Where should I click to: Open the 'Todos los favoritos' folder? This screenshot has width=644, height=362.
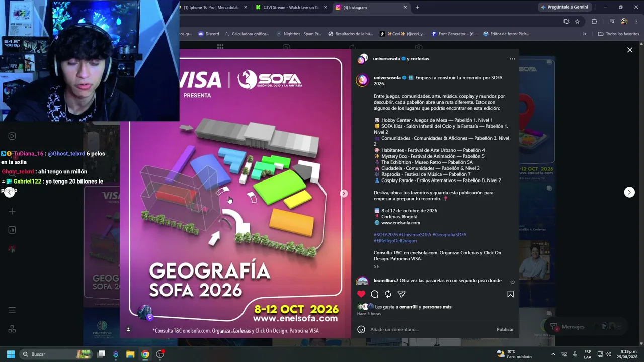point(618,34)
